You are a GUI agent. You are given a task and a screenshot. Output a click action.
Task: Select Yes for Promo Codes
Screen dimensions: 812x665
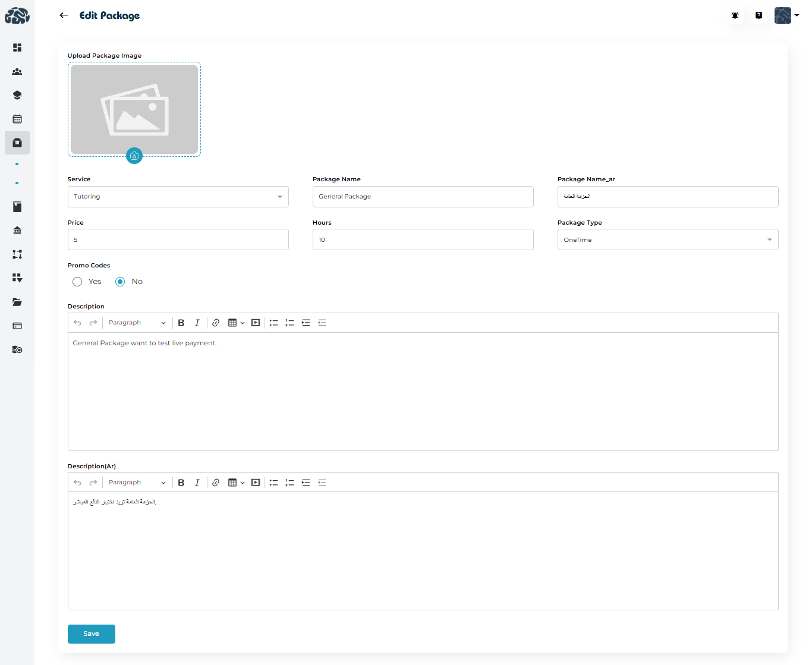[77, 282]
